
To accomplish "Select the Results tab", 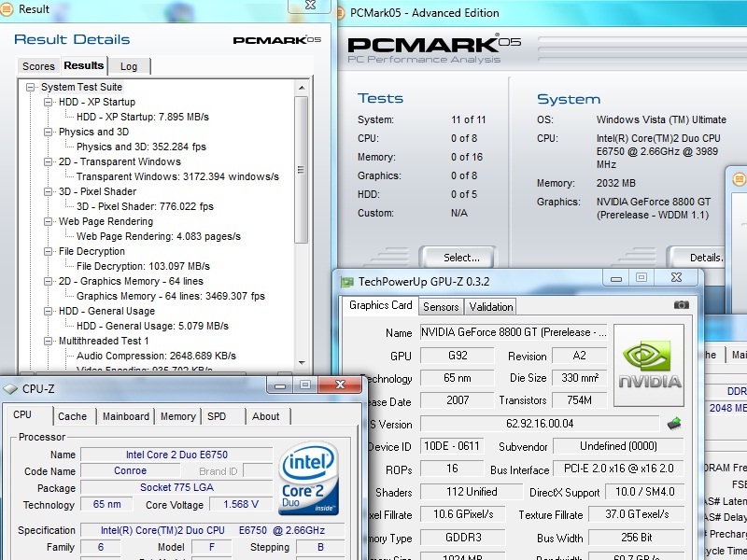I will coord(84,65).
